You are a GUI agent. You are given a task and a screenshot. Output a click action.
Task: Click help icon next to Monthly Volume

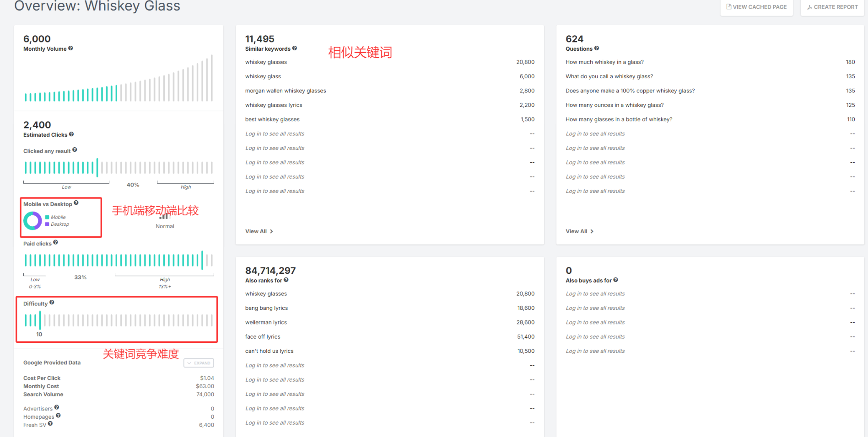point(71,48)
